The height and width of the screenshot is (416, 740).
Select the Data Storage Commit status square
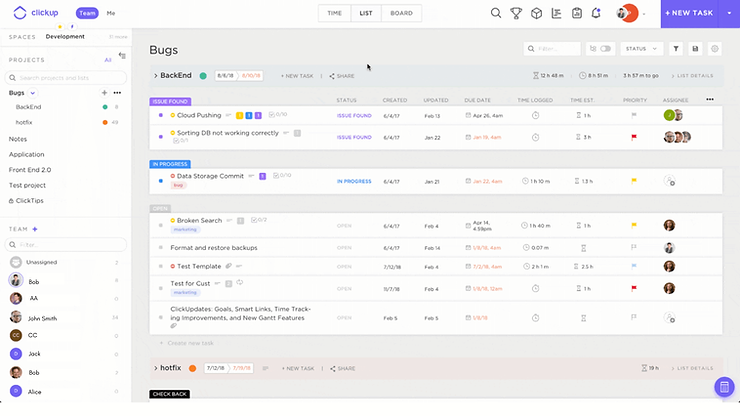[x=160, y=181]
